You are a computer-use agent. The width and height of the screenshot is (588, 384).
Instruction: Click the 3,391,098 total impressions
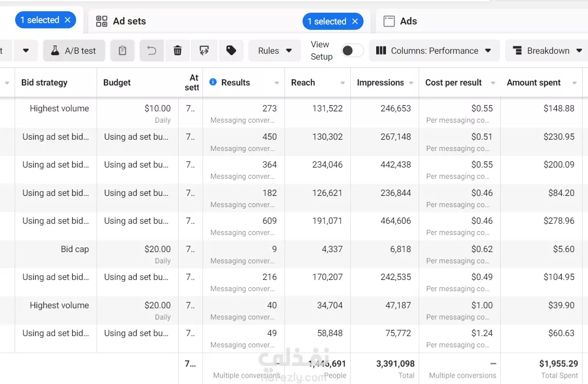395,363
